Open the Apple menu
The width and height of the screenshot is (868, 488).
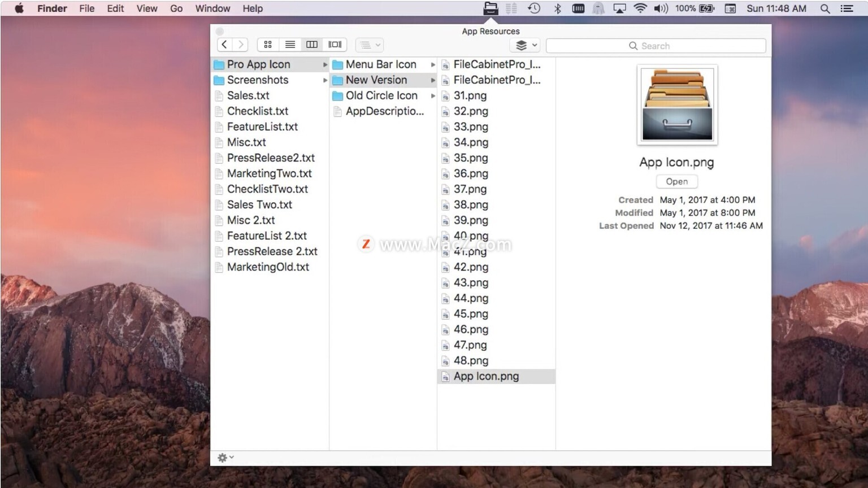click(19, 8)
